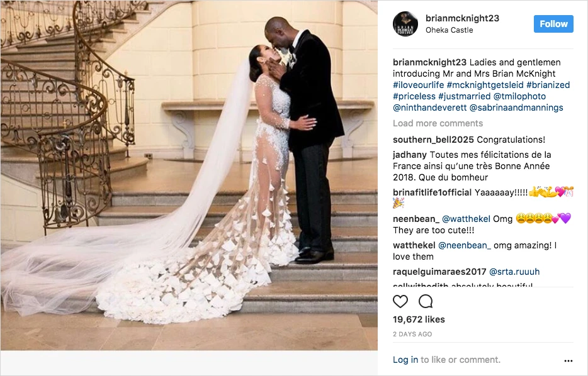Open the @srta.ruuuh mention
Screen dimensions: 588x376
(514, 272)
